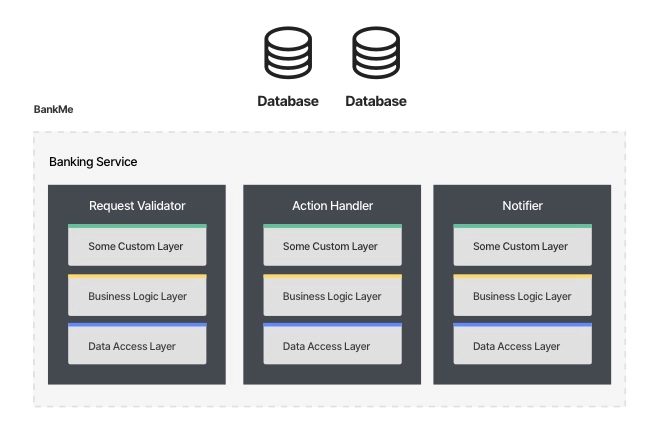Click Some Custom Layer in Notifier

click(522, 245)
